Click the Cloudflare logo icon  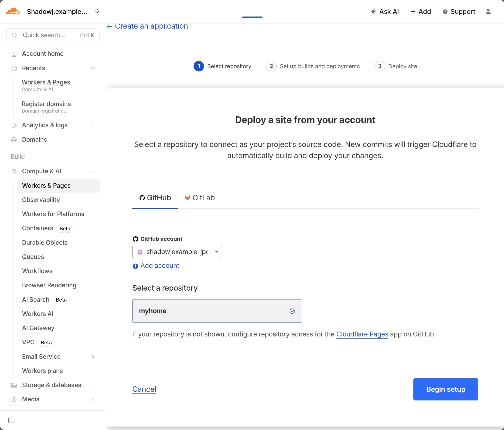(x=13, y=11)
